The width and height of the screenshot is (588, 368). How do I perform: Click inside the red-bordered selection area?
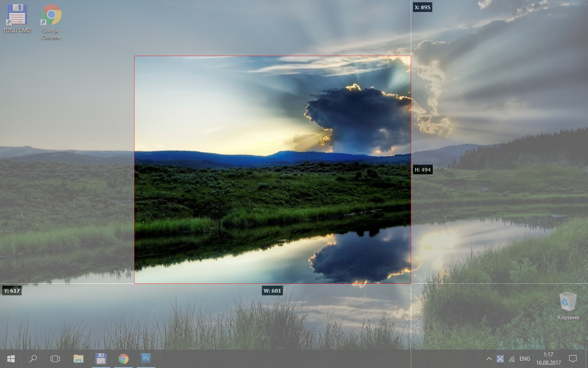272,170
